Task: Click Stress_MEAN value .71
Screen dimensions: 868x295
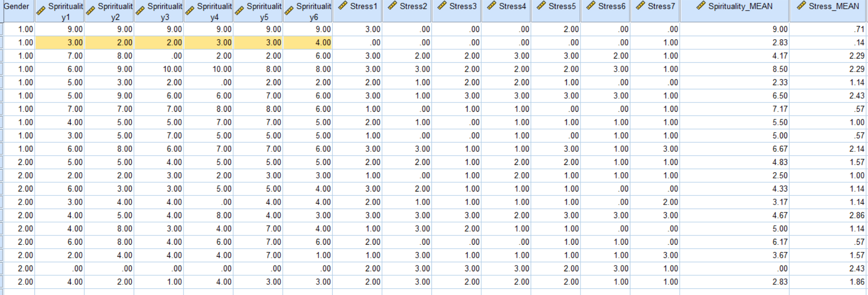Action: click(859, 29)
